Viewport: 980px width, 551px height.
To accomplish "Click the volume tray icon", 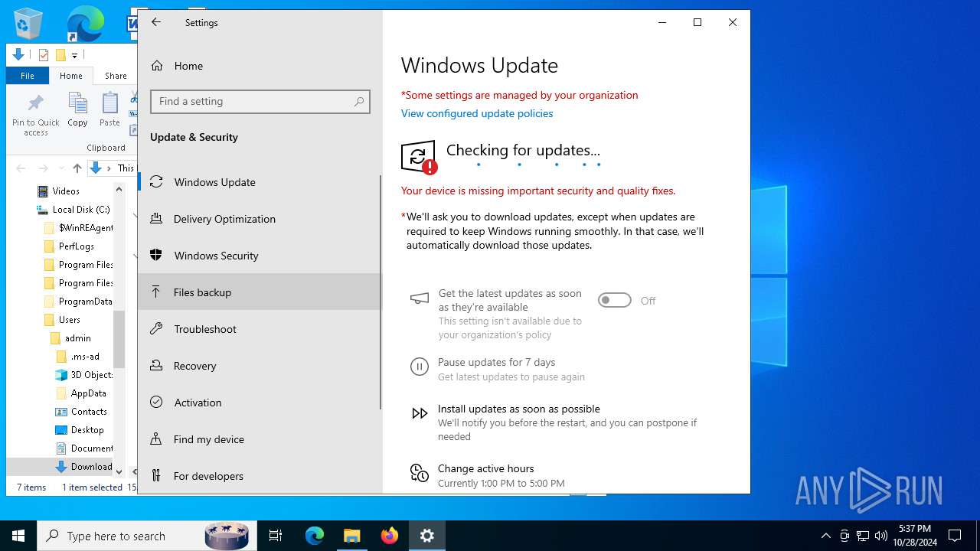I will click(881, 536).
